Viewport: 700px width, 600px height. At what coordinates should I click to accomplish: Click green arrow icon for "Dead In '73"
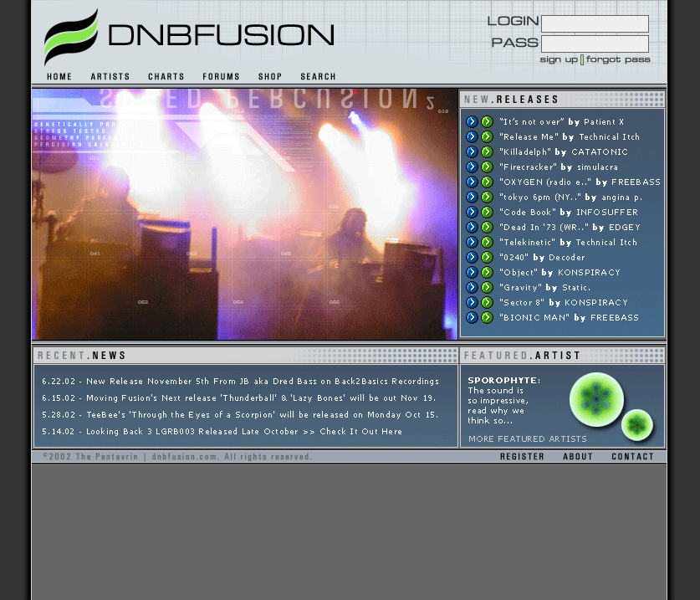pos(487,227)
